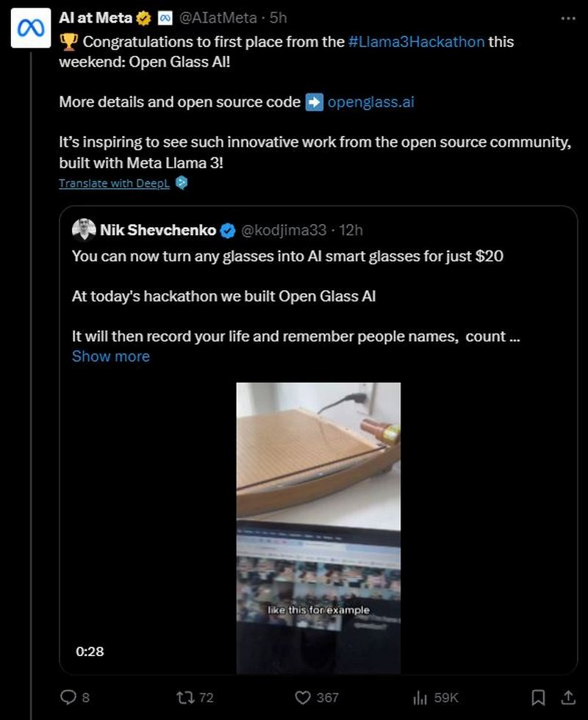Click the 5h timestamp of the post
Image resolution: width=588 pixels, height=720 pixels.
279,18
